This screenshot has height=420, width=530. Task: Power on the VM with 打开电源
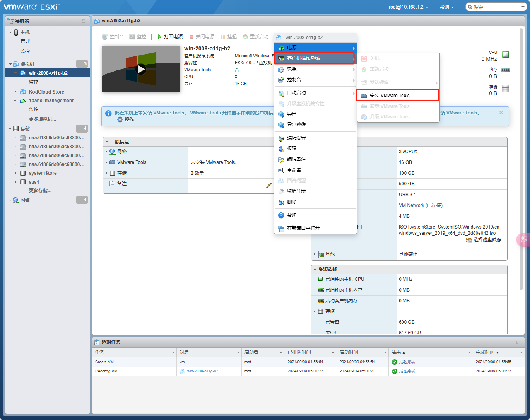tap(170, 37)
